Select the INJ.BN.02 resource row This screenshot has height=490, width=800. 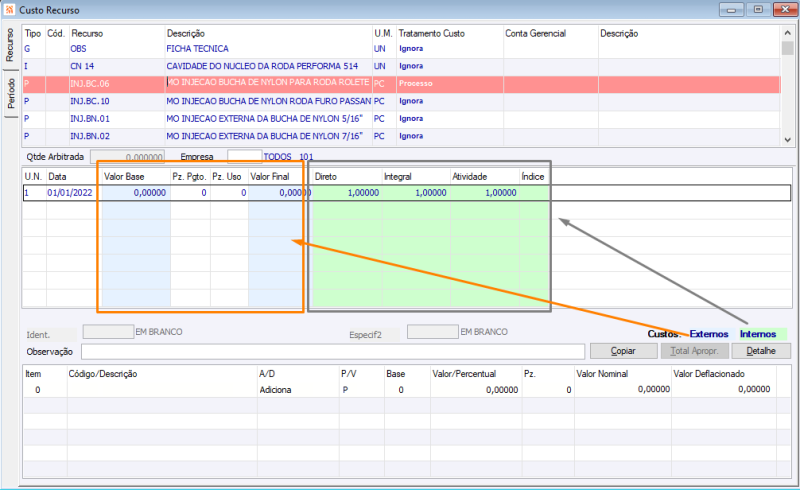pos(401,136)
